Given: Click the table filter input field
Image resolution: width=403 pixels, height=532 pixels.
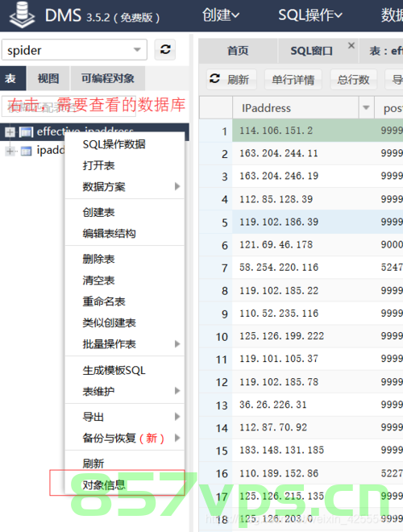Looking at the screenshot, I should [x=69, y=106].
